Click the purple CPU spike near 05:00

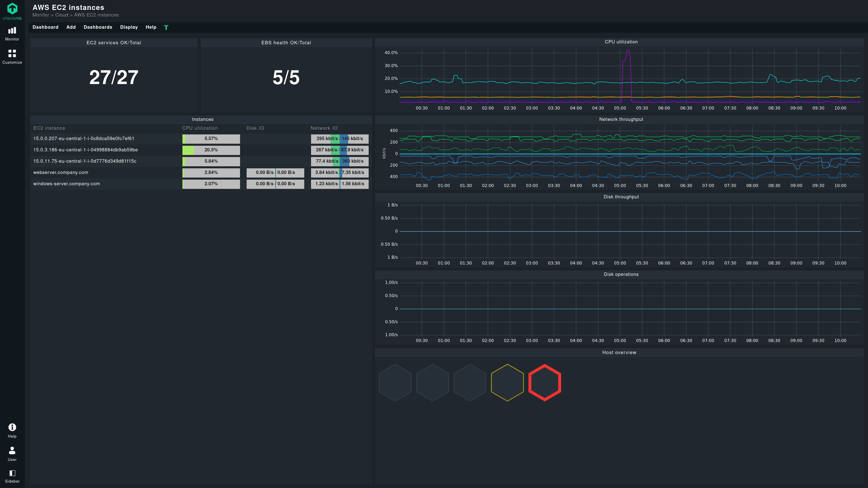627,76
